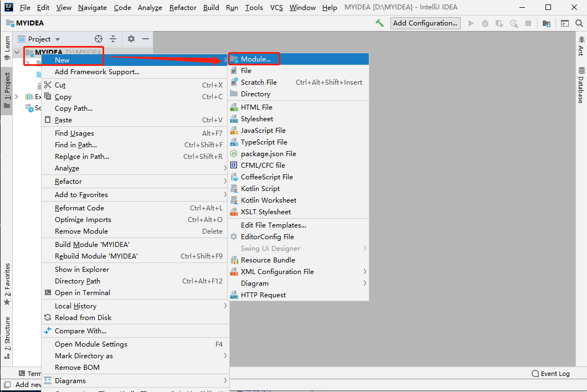Screen dimensions: 587x392
Task: Create a new HTML File
Action: (x=298, y=107)
